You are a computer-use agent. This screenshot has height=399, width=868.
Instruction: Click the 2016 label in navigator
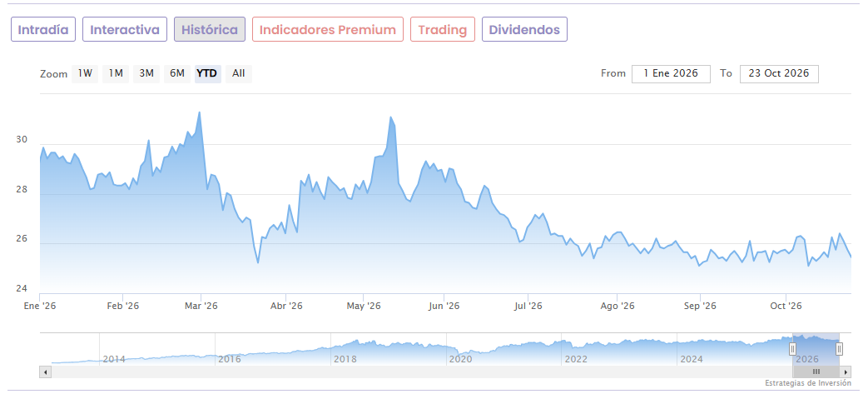[230, 359]
